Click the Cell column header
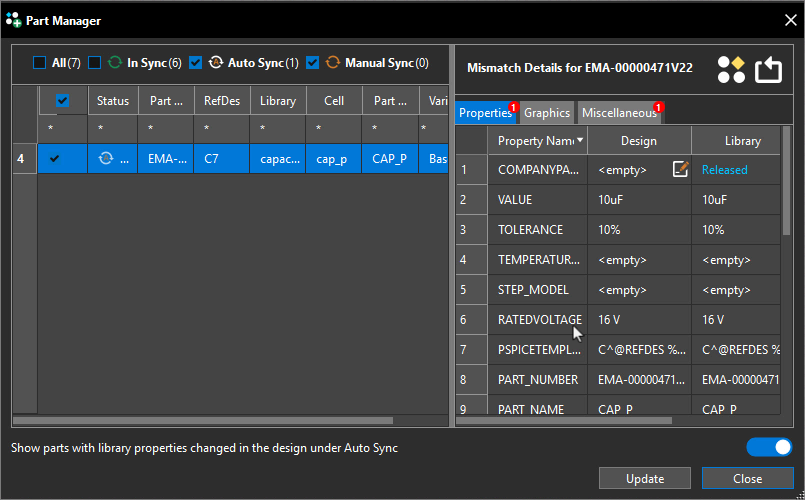Viewport: 805px width, 500px height. pyautogui.click(x=334, y=101)
